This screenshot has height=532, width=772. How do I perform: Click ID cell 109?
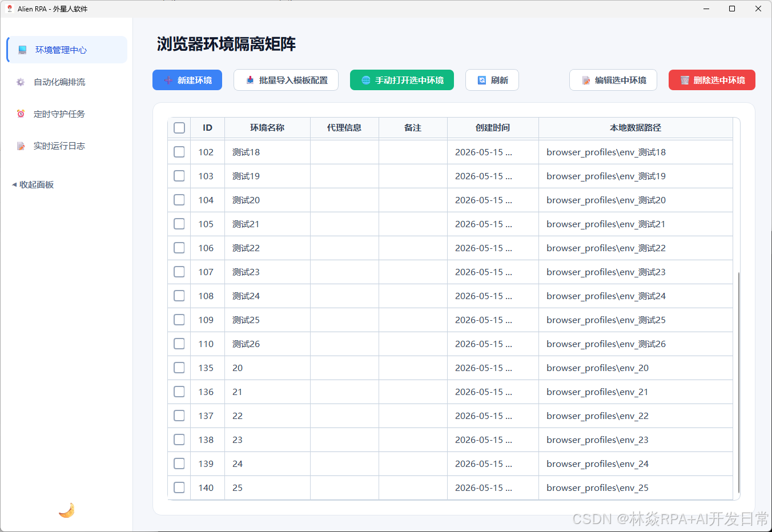pos(206,320)
